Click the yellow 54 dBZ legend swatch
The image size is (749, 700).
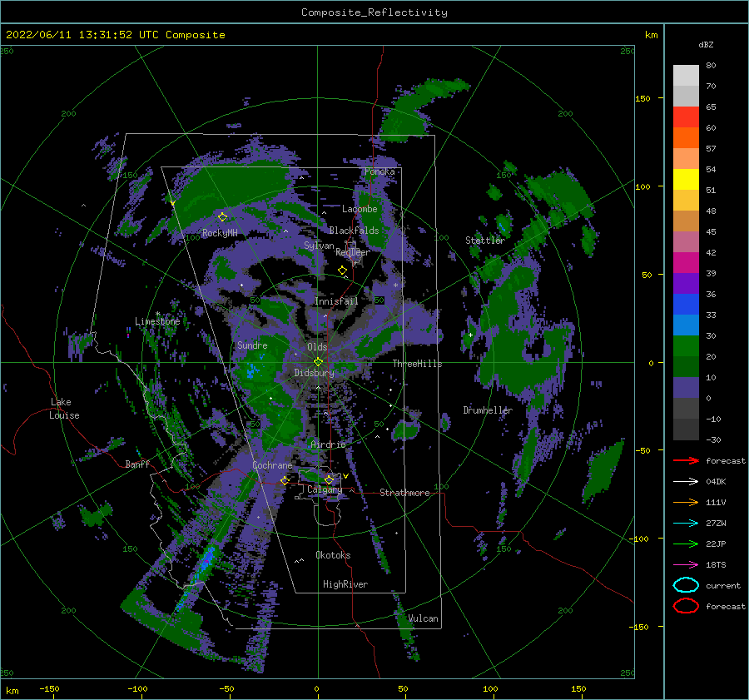tap(686, 179)
